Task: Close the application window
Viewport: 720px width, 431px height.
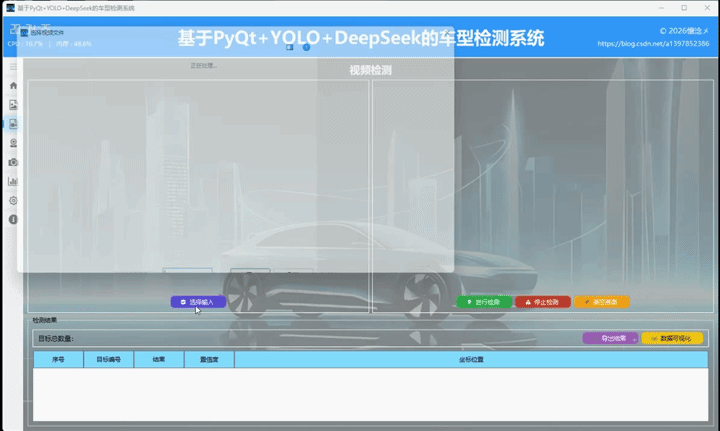Action: click(x=707, y=8)
